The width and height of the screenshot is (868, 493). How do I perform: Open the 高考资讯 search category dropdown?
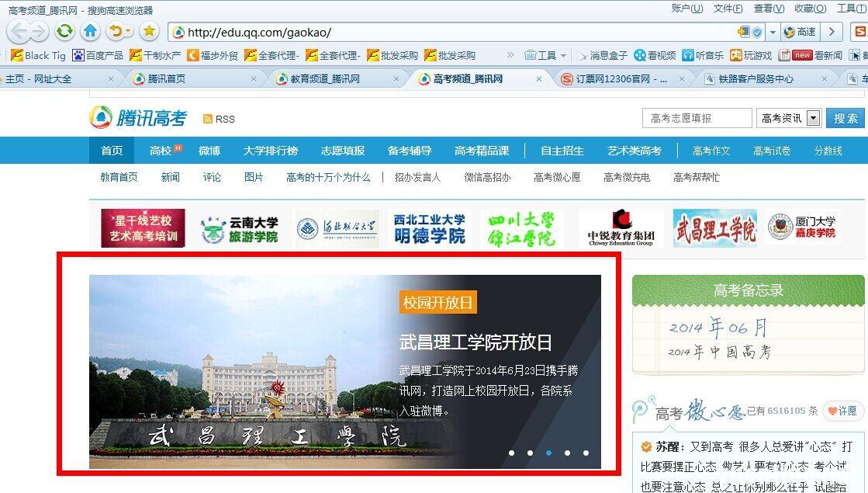coord(813,118)
